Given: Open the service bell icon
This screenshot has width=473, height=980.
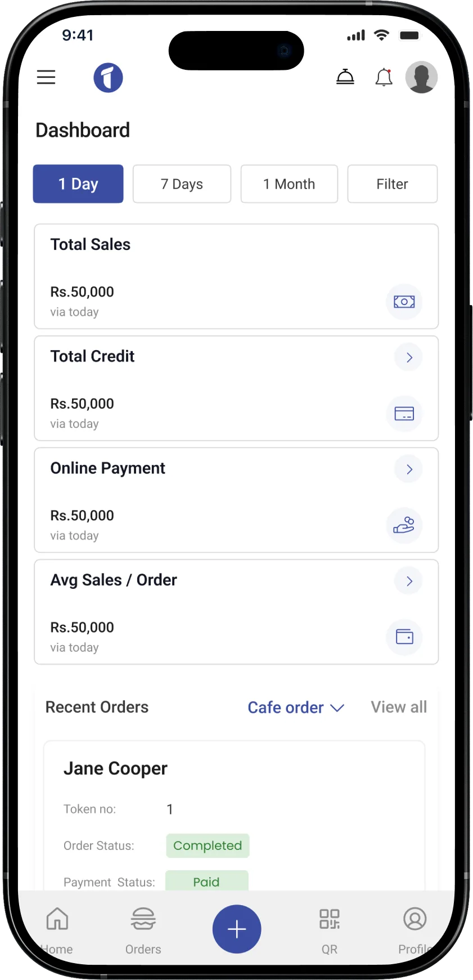Looking at the screenshot, I should [x=345, y=77].
